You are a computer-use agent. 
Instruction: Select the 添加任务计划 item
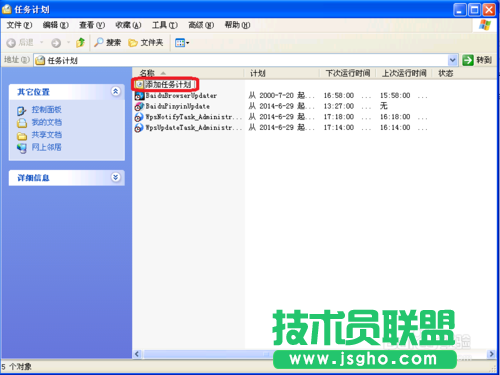tap(168, 84)
